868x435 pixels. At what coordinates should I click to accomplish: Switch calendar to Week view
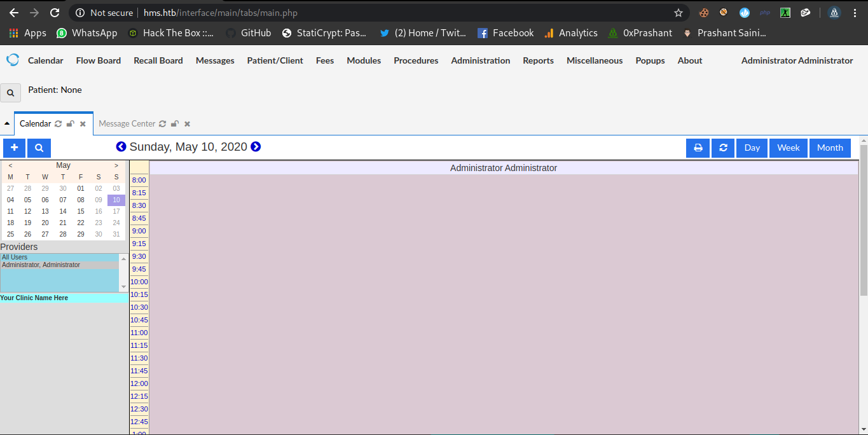coord(789,148)
